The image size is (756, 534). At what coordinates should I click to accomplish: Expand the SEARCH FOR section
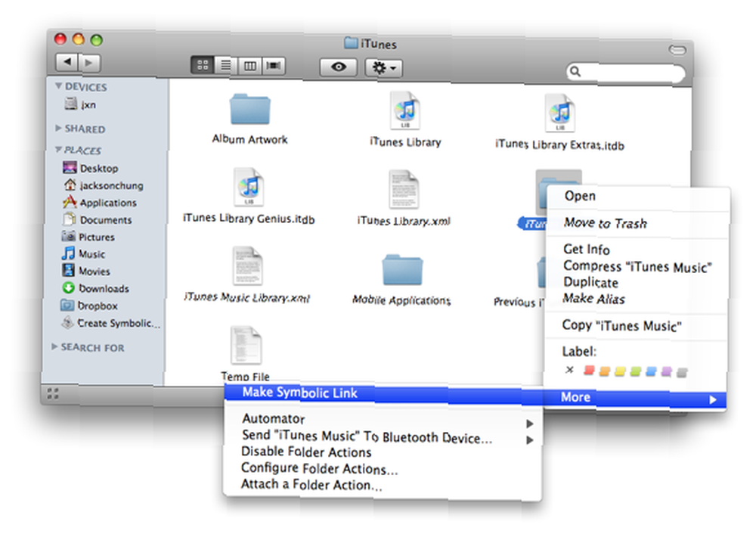point(54,346)
